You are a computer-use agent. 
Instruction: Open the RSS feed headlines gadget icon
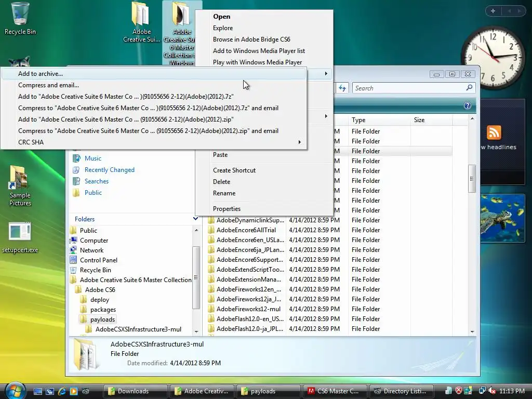click(494, 132)
